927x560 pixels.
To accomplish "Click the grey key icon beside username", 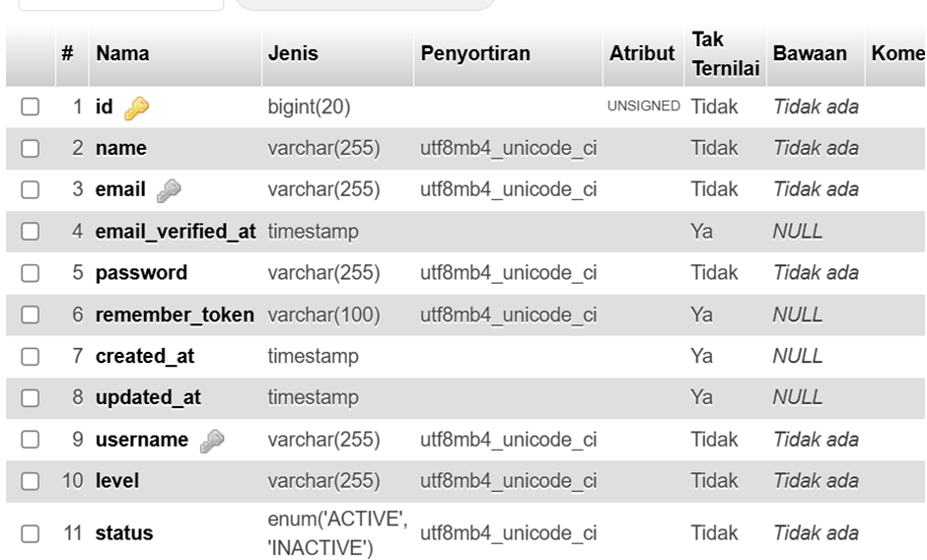I will point(211,441).
